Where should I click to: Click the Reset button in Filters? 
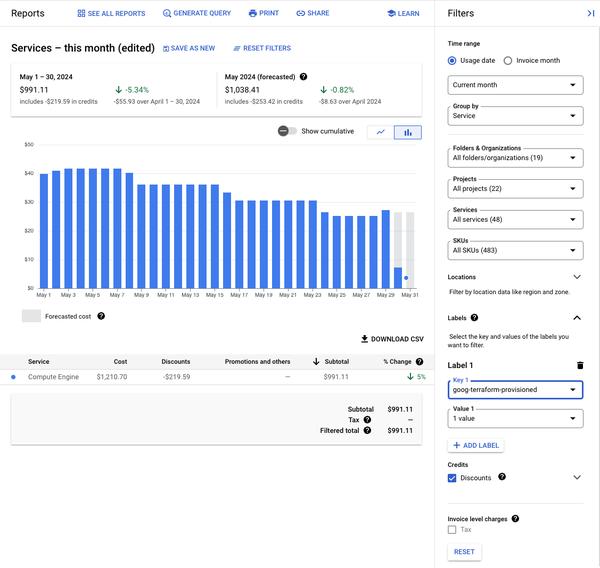tap(464, 552)
